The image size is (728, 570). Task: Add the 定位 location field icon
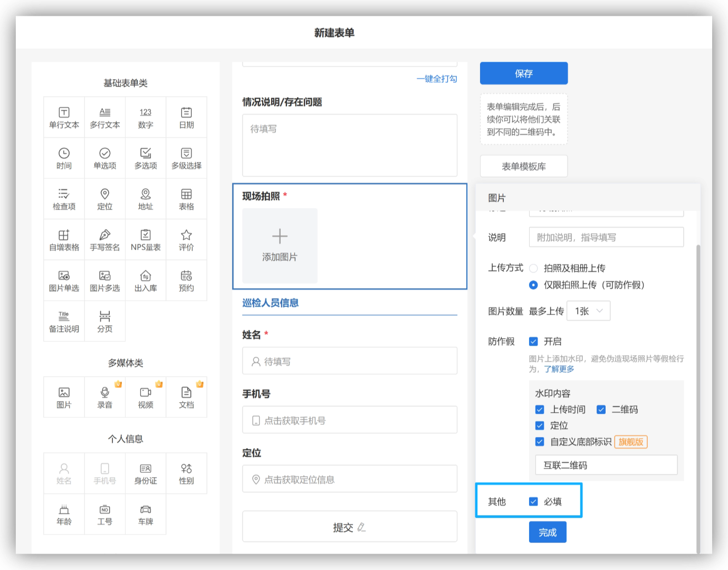point(104,198)
